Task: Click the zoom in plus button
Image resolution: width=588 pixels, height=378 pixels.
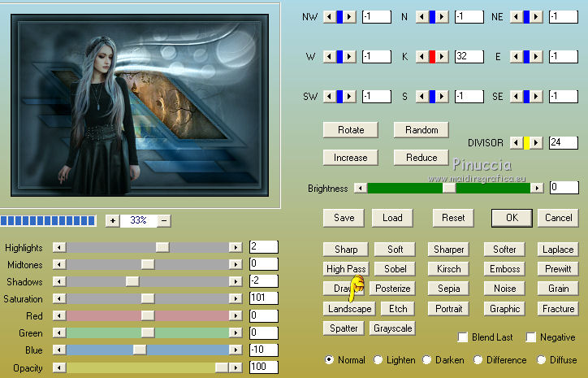Action: tap(113, 221)
